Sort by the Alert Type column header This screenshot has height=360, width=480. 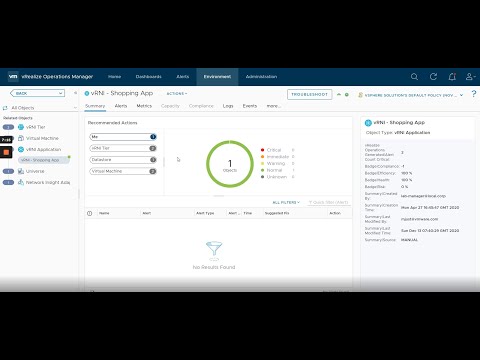(x=205, y=213)
